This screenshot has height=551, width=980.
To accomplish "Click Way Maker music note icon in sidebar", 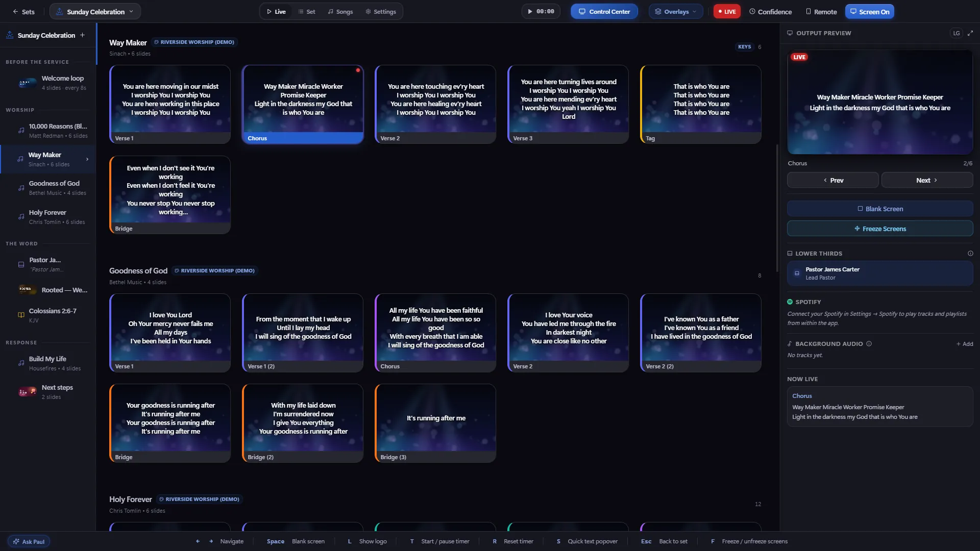I will 20,159.
